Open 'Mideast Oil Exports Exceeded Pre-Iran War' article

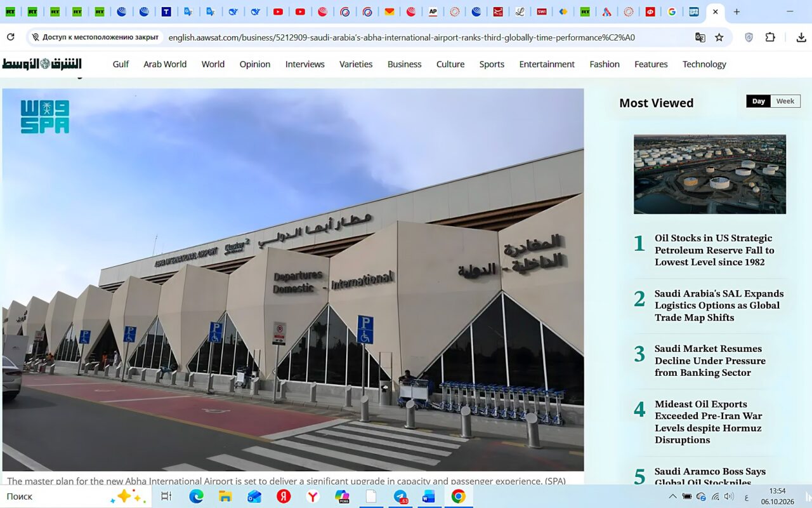pos(709,422)
